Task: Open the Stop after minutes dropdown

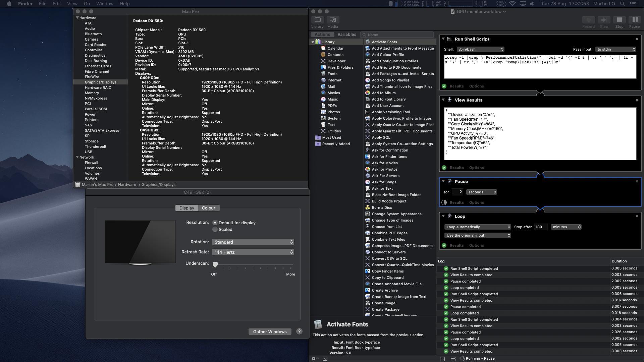Action: [566, 227]
